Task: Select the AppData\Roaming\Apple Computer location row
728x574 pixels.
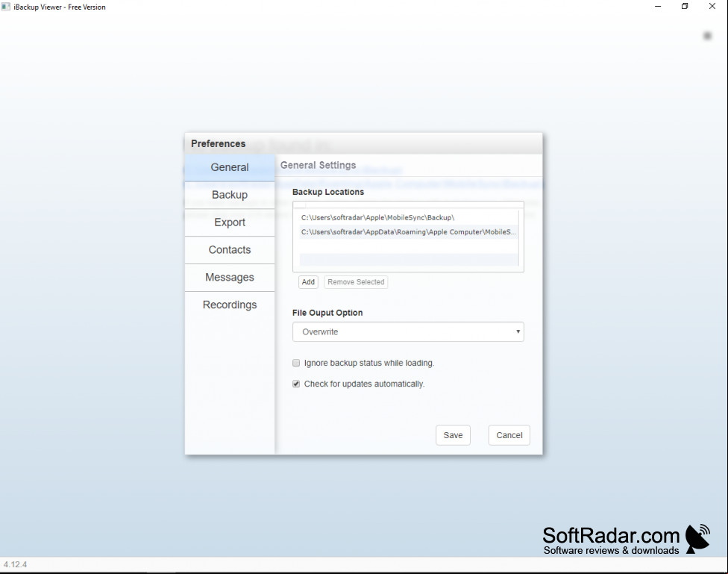Action: coord(409,232)
